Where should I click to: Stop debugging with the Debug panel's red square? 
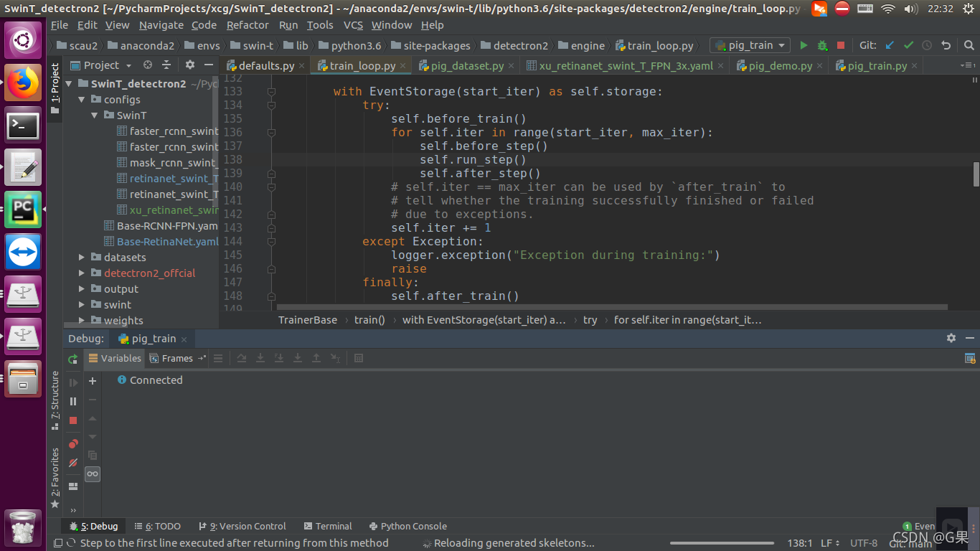point(73,420)
